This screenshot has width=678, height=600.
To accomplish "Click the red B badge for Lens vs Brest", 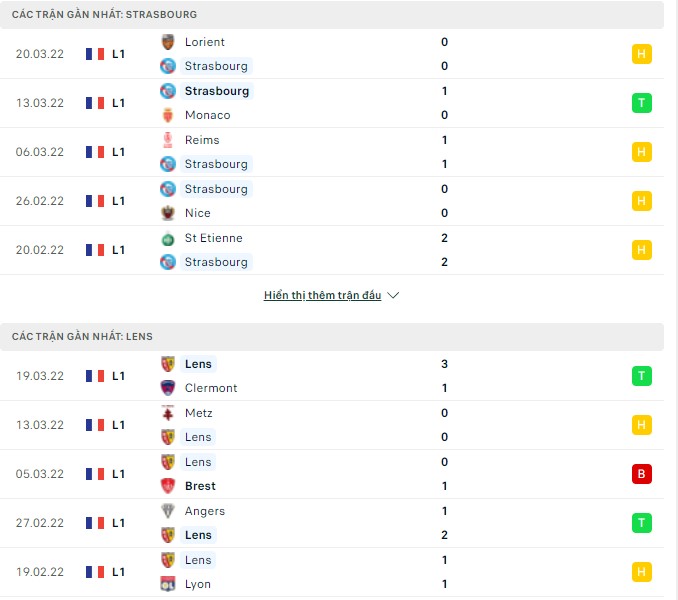I will tap(642, 474).
